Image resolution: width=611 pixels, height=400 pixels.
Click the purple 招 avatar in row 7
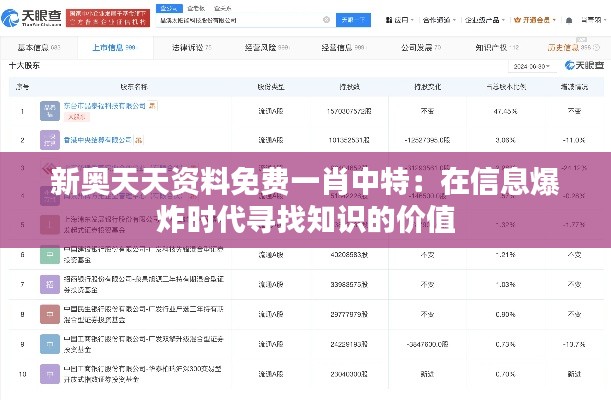(x=50, y=284)
